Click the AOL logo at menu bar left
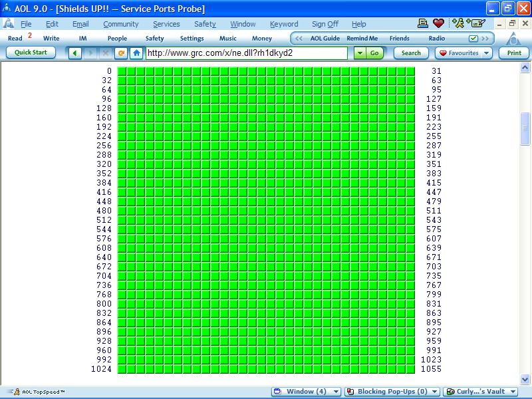Viewport: 532px width, 399px height. pyautogui.click(x=8, y=23)
